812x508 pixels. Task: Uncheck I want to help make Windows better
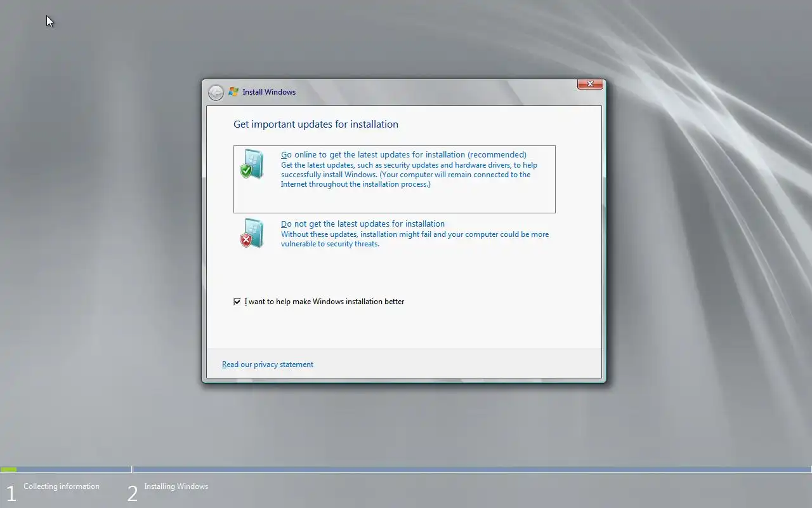click(237, 302)
